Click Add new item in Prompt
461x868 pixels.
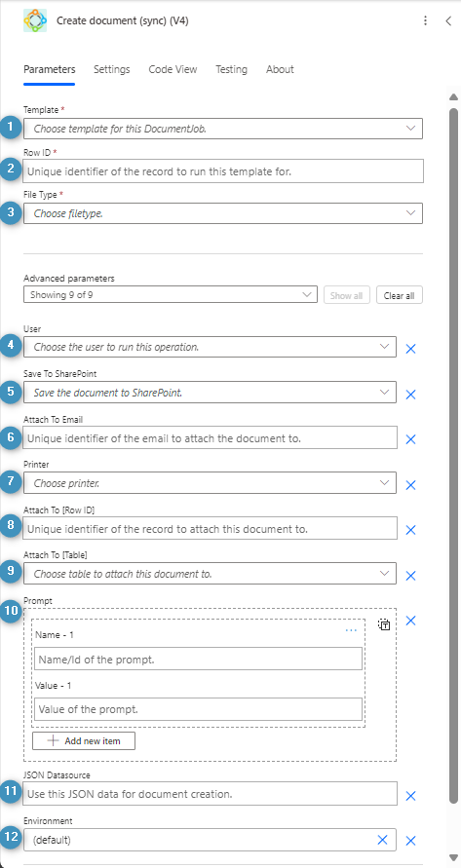tap(84, 740)
